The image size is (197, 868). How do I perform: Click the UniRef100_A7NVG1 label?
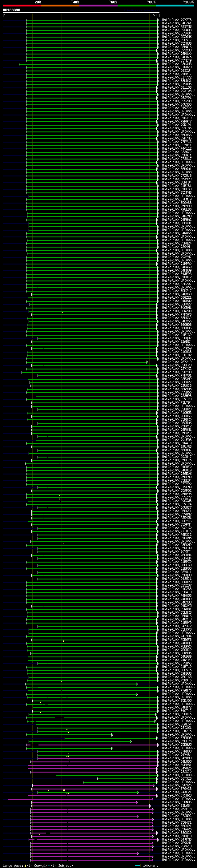[176, 375]
